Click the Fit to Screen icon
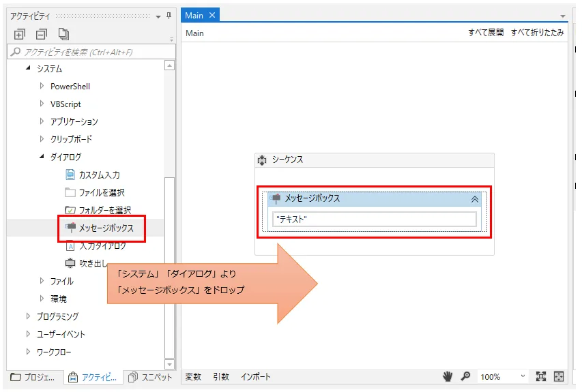This screenshot has height=392, width=582. 541,377
